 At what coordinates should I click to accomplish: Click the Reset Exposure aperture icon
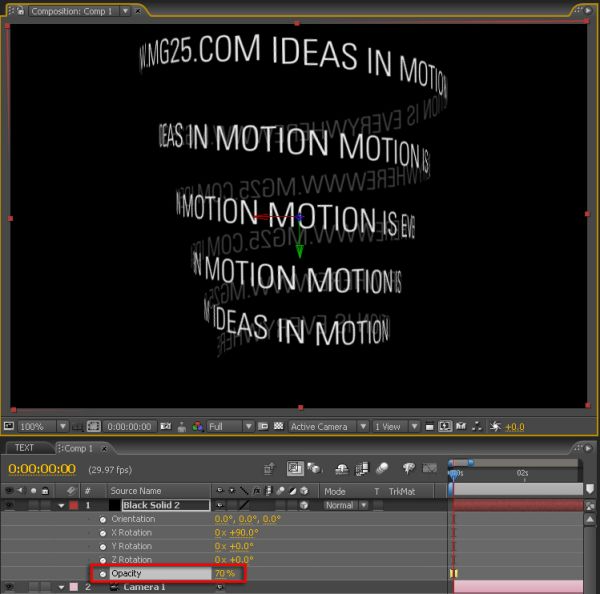click(495, 426)
